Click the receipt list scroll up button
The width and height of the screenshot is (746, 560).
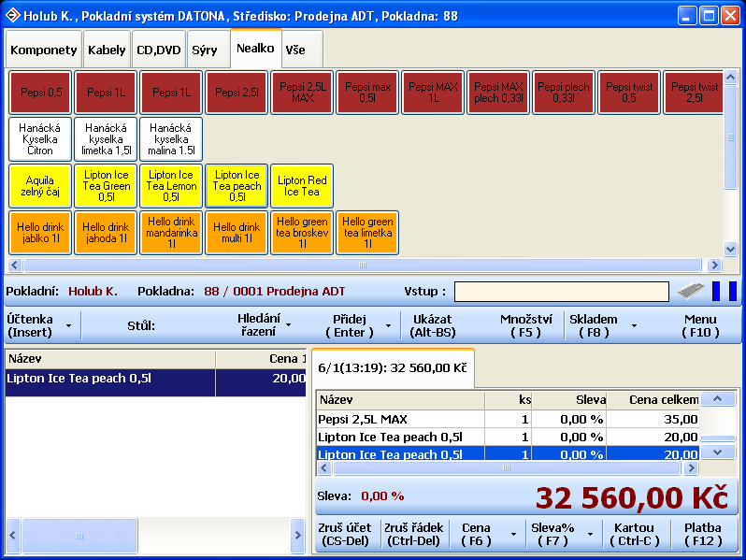[718, 398]
